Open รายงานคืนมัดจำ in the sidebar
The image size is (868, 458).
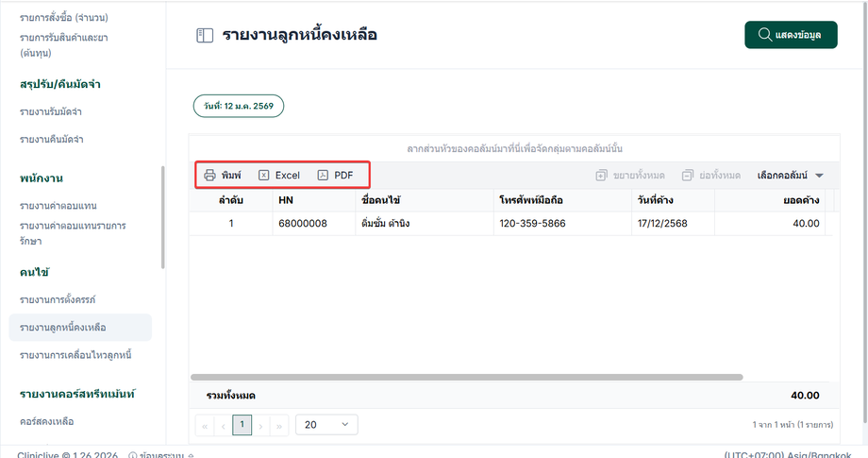[x=52, y=140]
